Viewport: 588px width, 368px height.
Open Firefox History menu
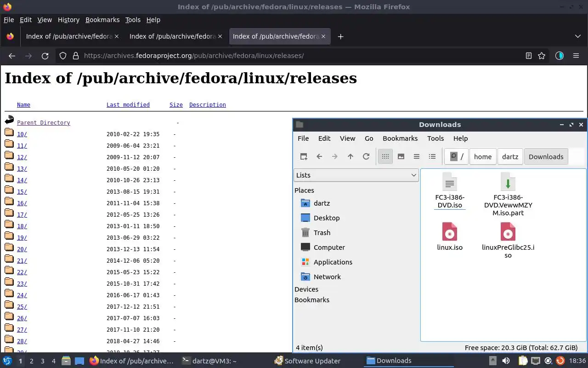click(68, 20)
